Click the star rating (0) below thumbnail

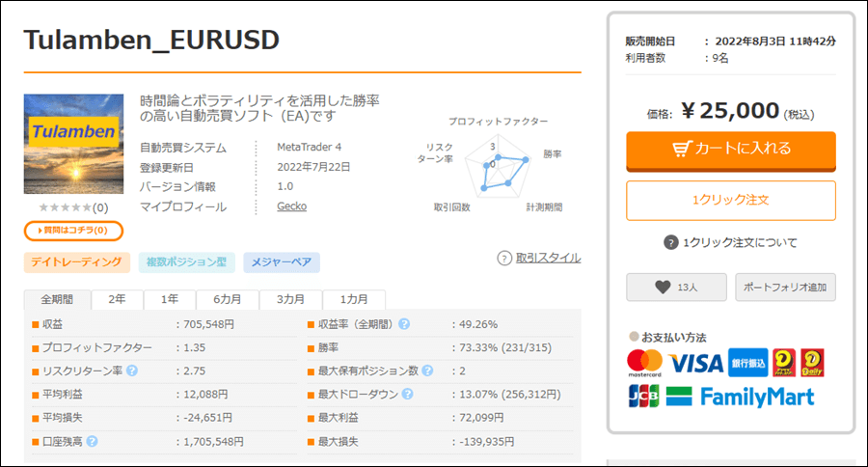pyautogui.click(x=73, y=207)
